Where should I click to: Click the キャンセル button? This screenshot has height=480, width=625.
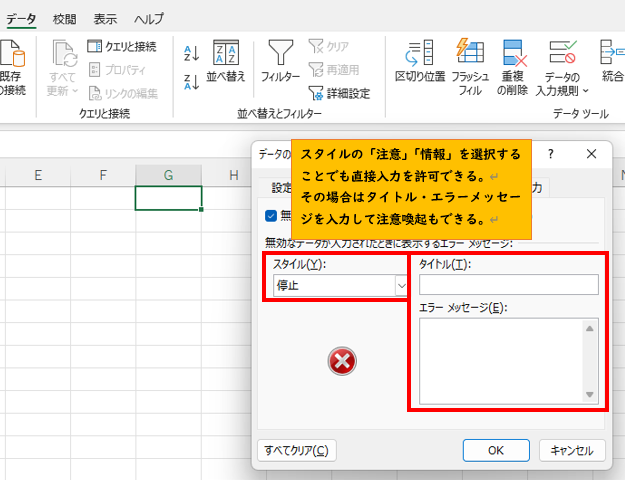pos(572,450)
